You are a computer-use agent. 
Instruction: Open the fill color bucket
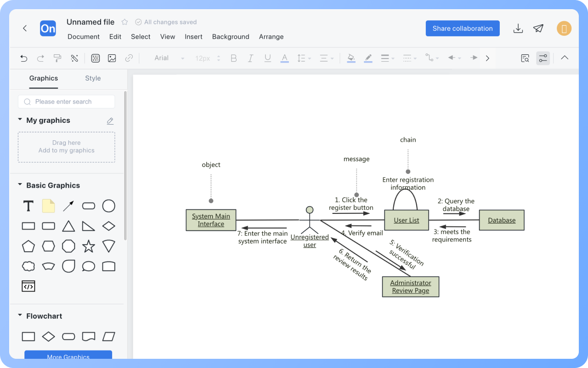click(x=351, y=58)
